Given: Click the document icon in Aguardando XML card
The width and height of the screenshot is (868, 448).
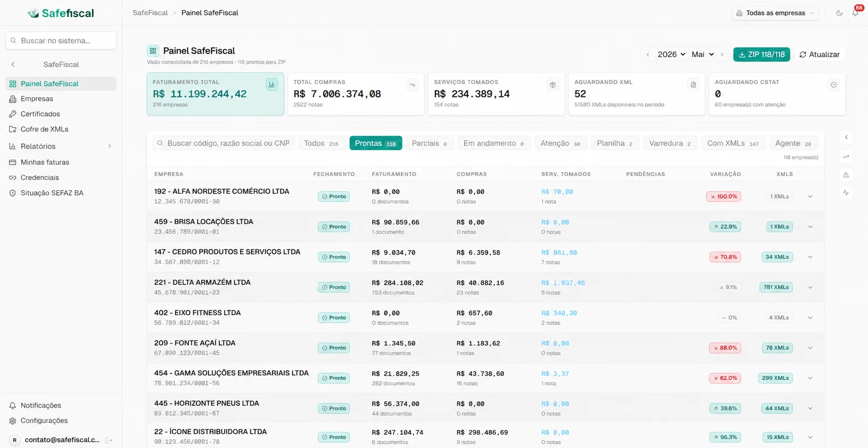Looking at the screenshot, I should pos(693,85).
